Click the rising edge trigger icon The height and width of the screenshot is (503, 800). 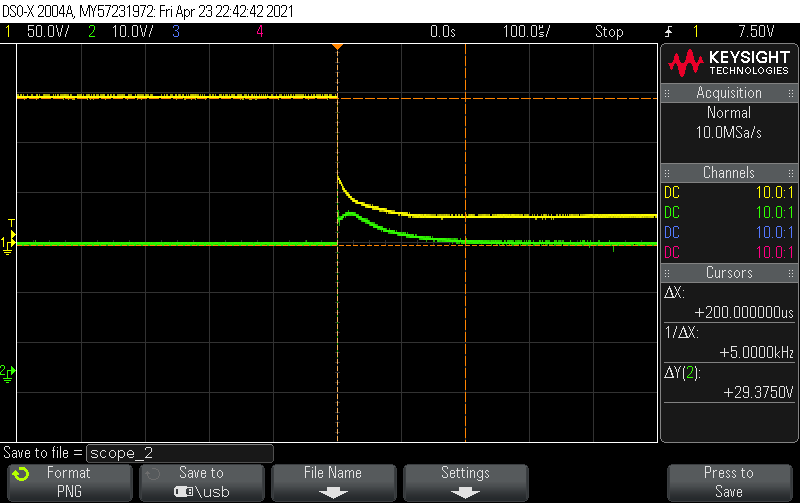pyautogui.click(x=668, y=32)
